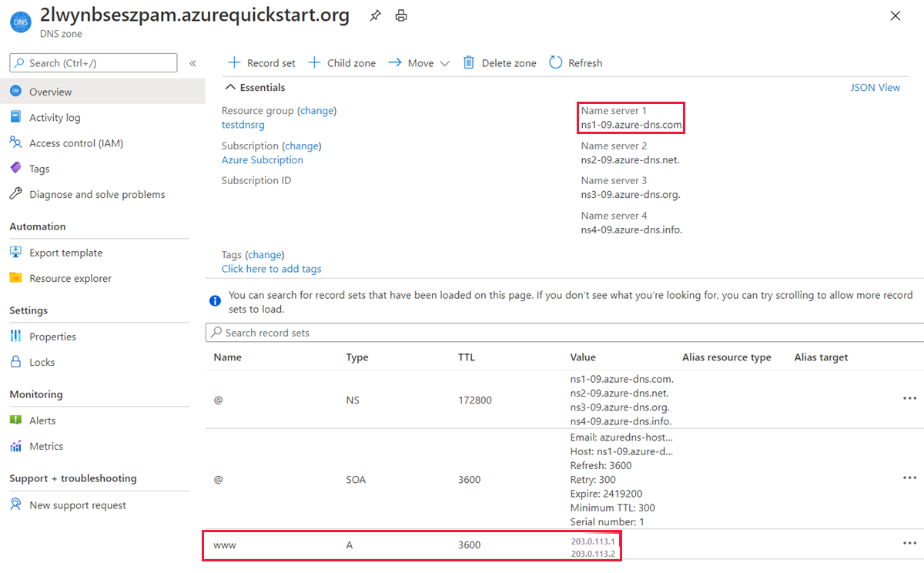Click the print icon beside zone title
The image size is (924, 573).
coord(401,15)
